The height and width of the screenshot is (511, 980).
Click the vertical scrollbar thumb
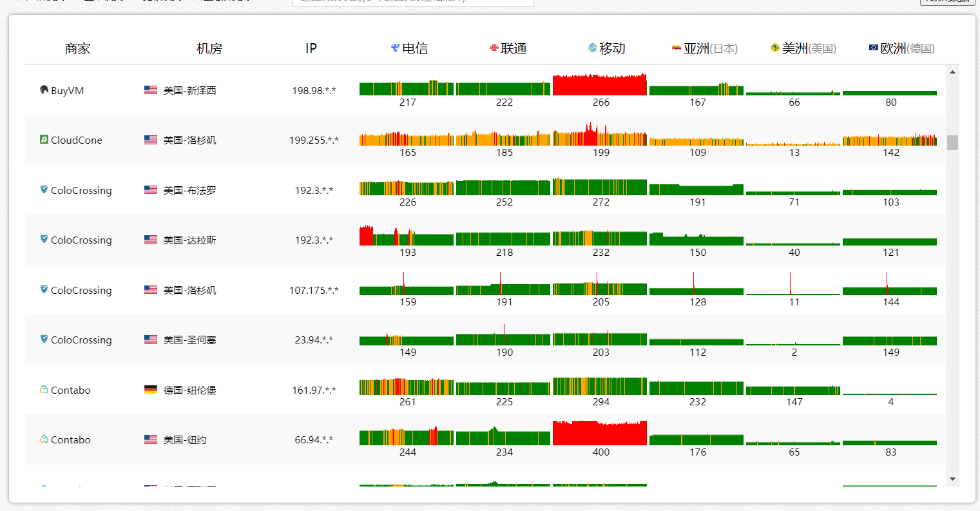[952, 142]
